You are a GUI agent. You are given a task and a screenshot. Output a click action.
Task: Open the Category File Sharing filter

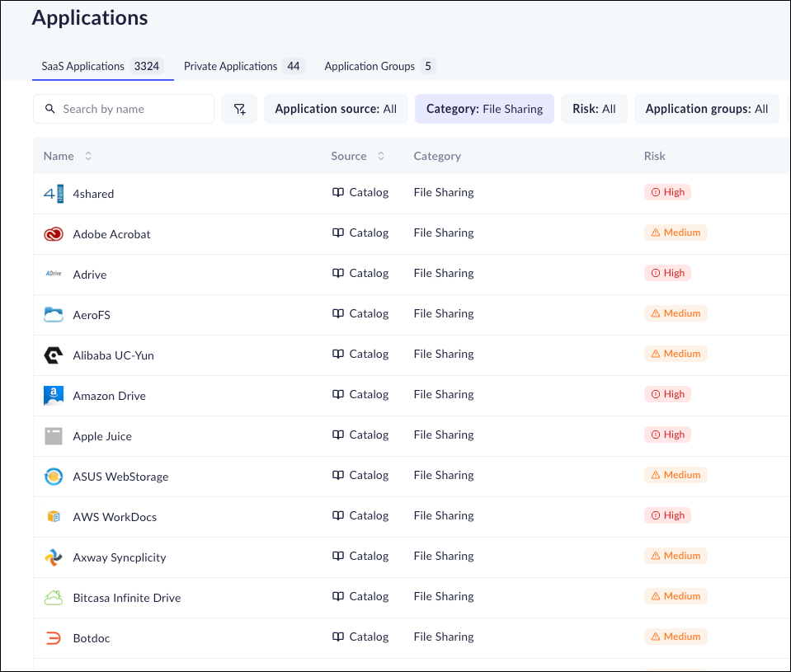click(484, 109)
